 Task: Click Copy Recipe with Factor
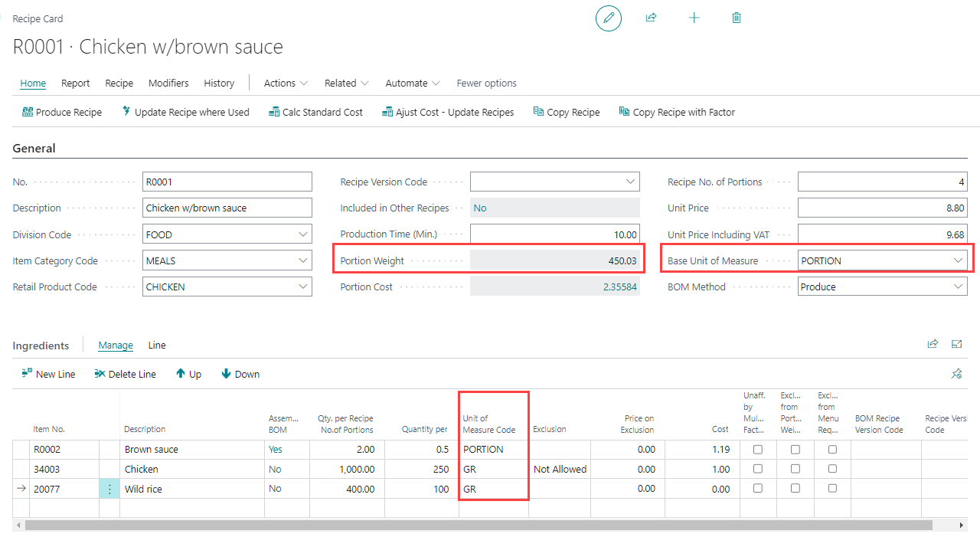[677, 112]
